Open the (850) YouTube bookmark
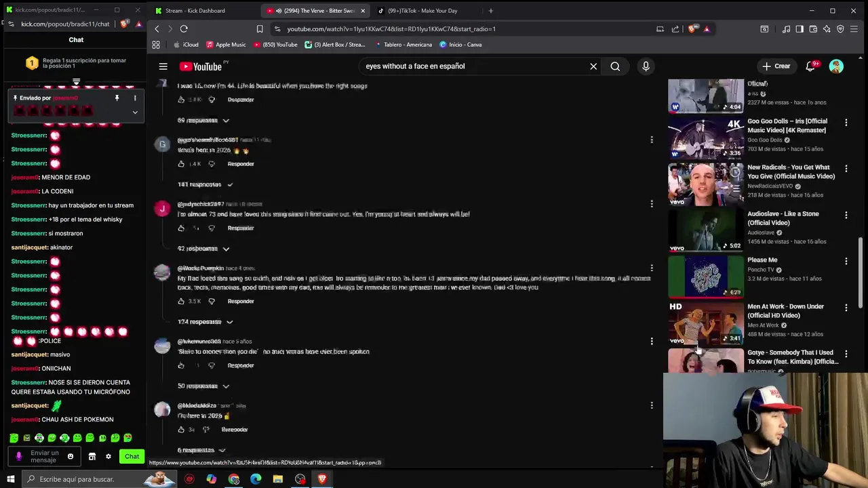Viewport: 868px width, 488px height. pyautogui.click(x=275, y=45)
